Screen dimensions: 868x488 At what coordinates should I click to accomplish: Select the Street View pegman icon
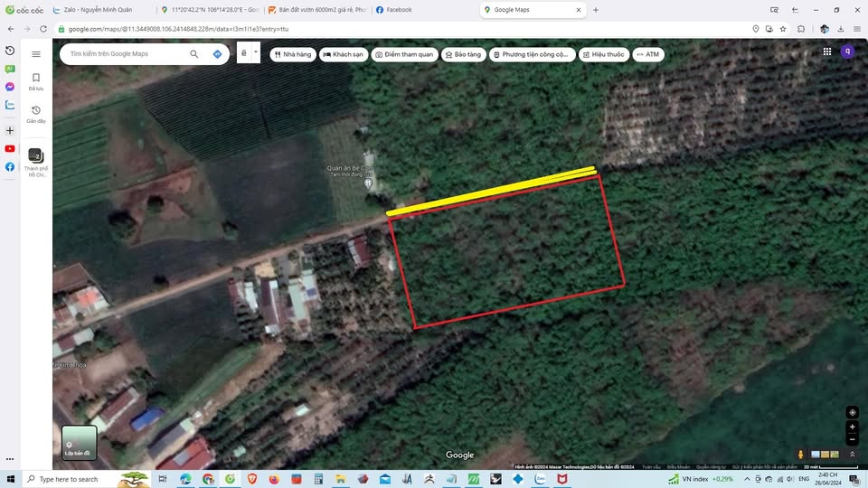(x=801, y=454)
